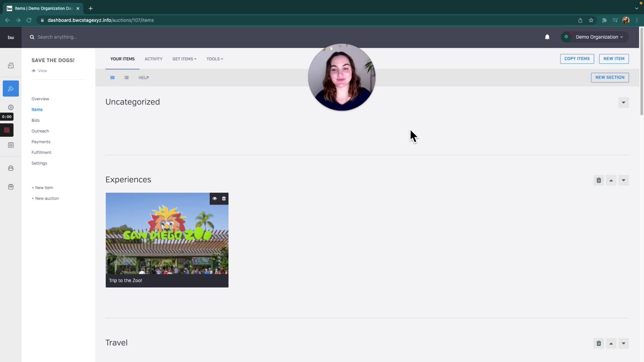Delete the Trip to the Zoo item
This screenshot has width=644, height=362.
pos(224,199)
